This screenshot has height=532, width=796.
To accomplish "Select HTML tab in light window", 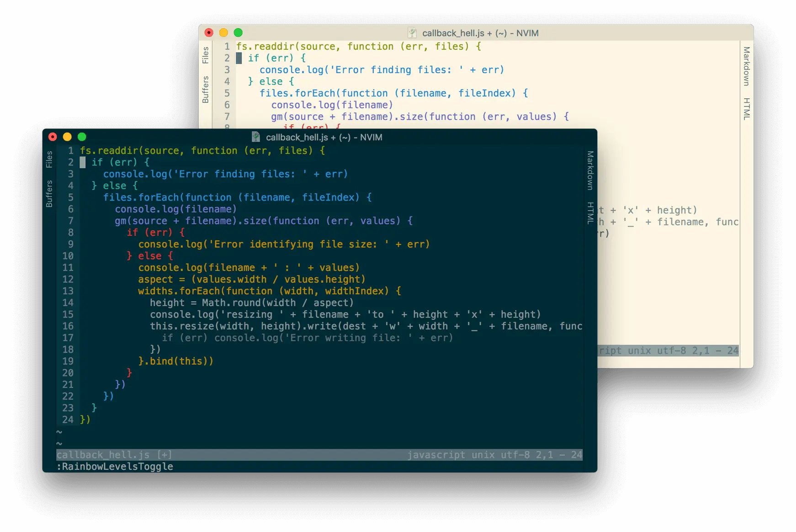I will click(x=746, y=108).
